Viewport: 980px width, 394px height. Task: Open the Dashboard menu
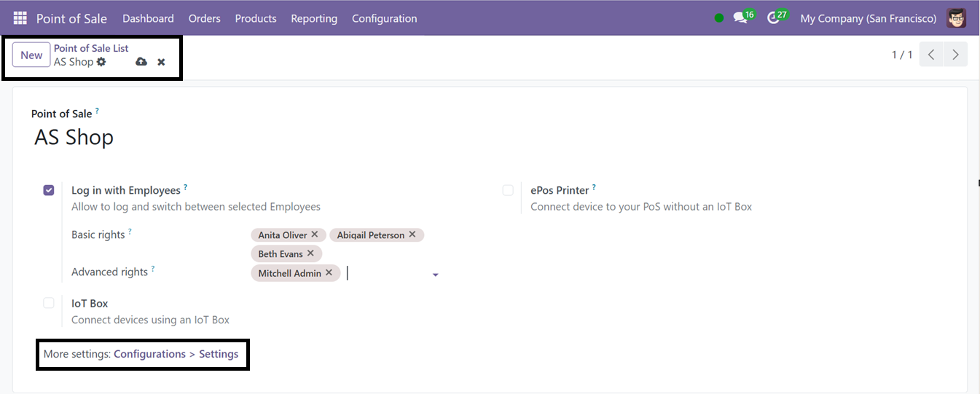[x=148, y=18]
